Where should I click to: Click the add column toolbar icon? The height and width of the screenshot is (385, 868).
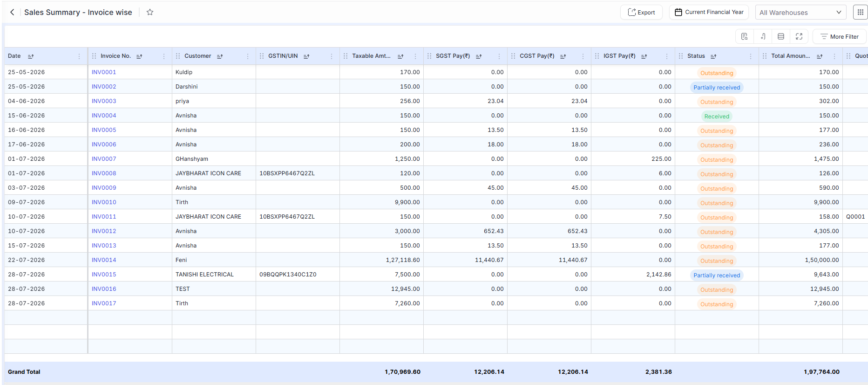tap(763, 36)
